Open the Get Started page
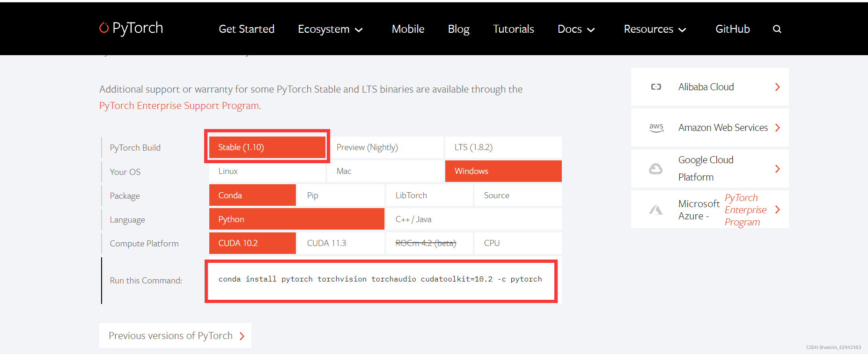 247,29
